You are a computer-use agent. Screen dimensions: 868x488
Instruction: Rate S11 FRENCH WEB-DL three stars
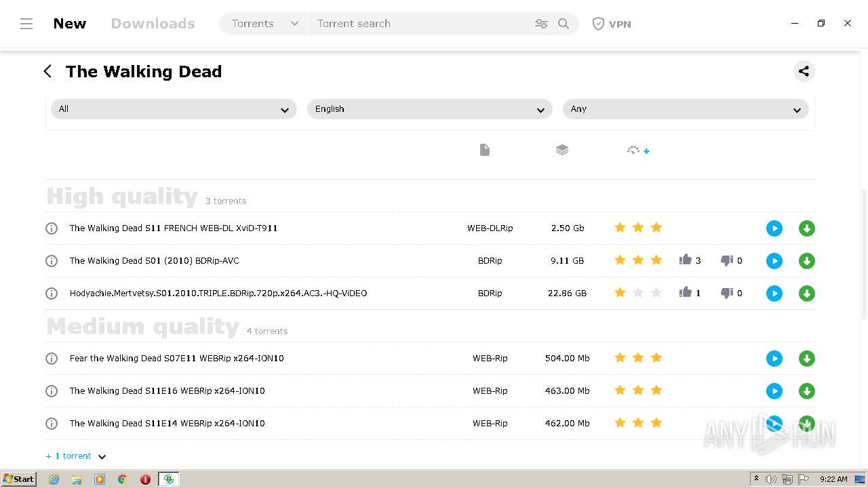click(656, 228)
